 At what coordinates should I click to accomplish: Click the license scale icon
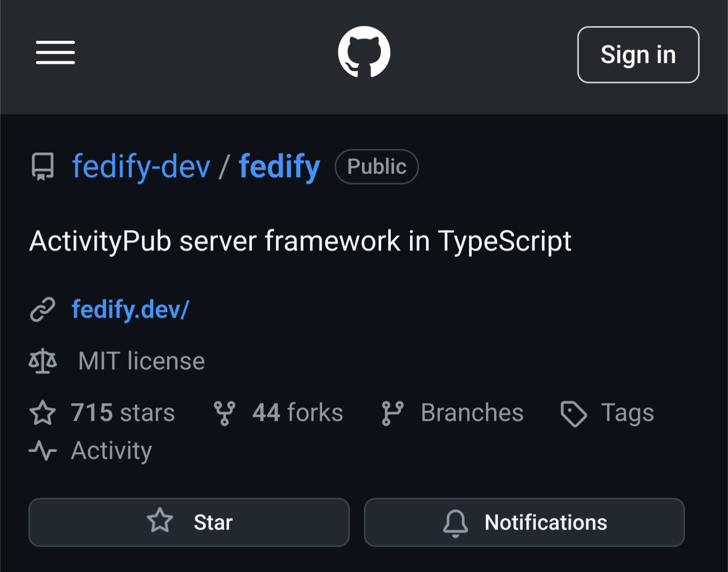(x=42, y=361)
